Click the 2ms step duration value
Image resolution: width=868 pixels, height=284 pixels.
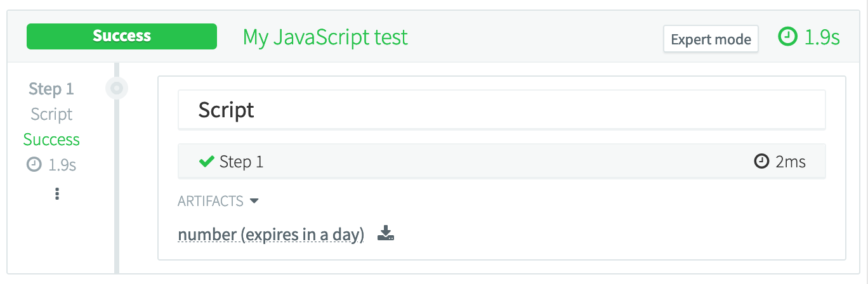pos(791,162)
